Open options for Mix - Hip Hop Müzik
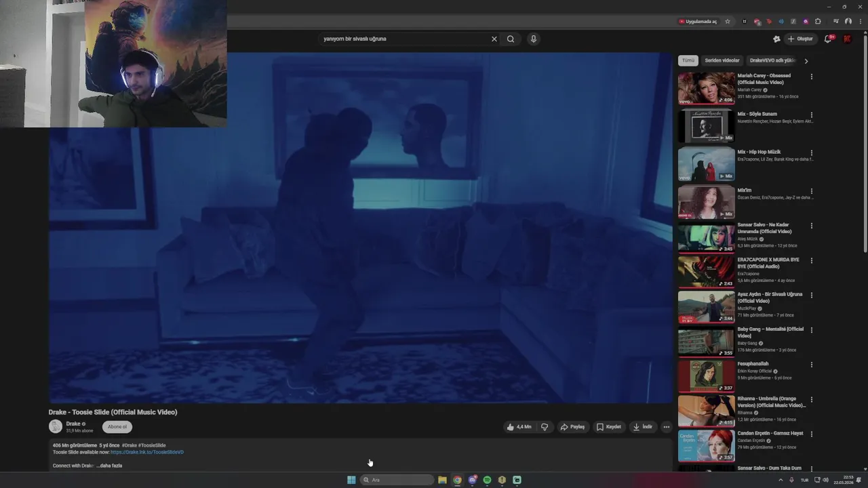 [x=811, y=153]
